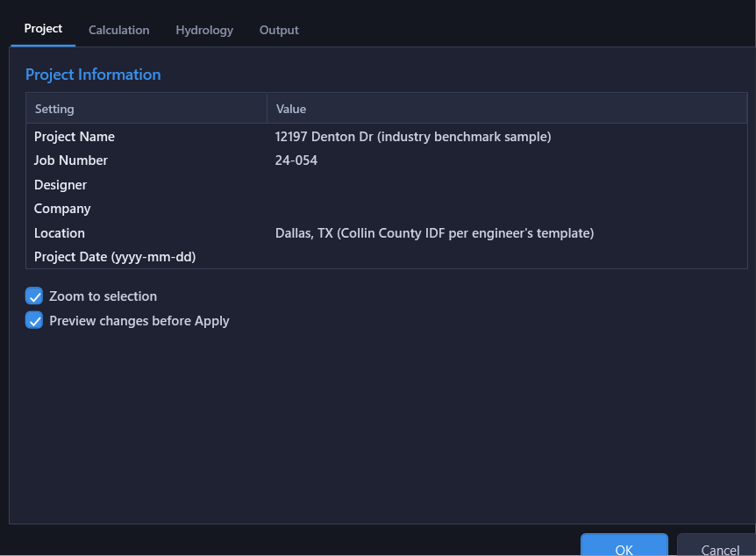The width and height of the screenshot is (756, 556).
Task: Edit the Job Number value 24-054
Action: (507, 160)
